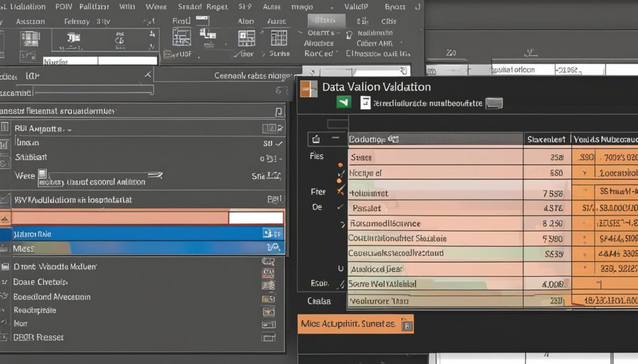
Task: Click the grid icon above Stnhs label
Action: click(279, 37)
